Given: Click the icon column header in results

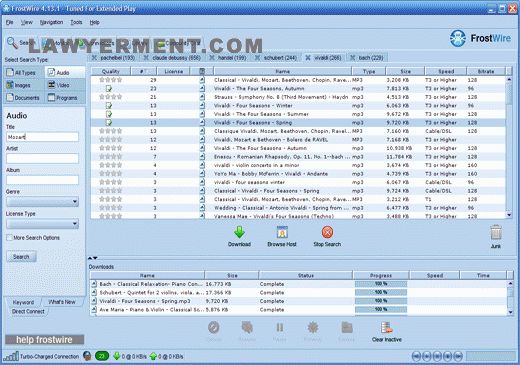Looking at the screenshot, I should [202, 71].
